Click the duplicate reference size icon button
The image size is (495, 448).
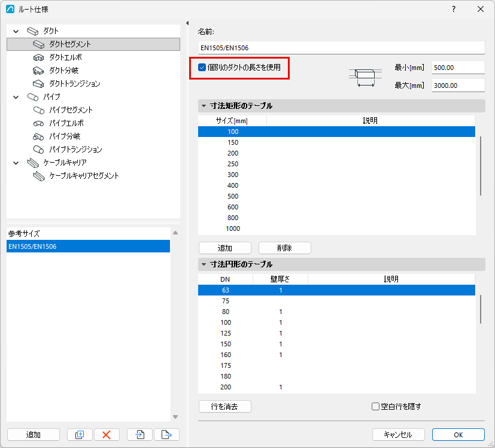(80, 434)
